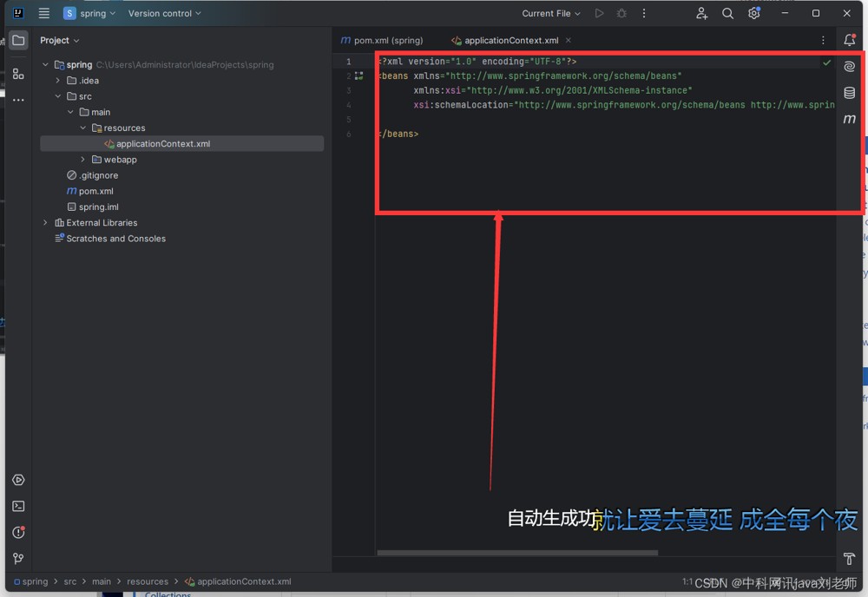Open the Structure tool window icon
Screen dimensions: 868x597
click(x=18, y=74)
